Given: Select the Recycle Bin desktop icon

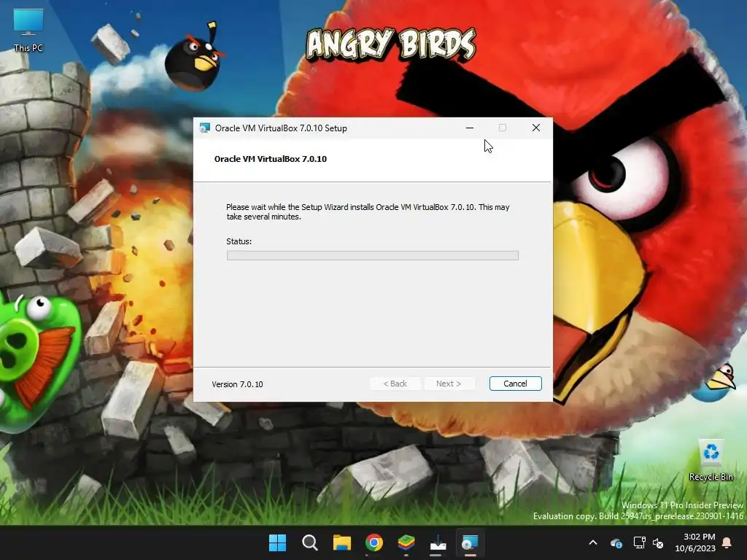Looking at the screenshot, I should (711, 460).
